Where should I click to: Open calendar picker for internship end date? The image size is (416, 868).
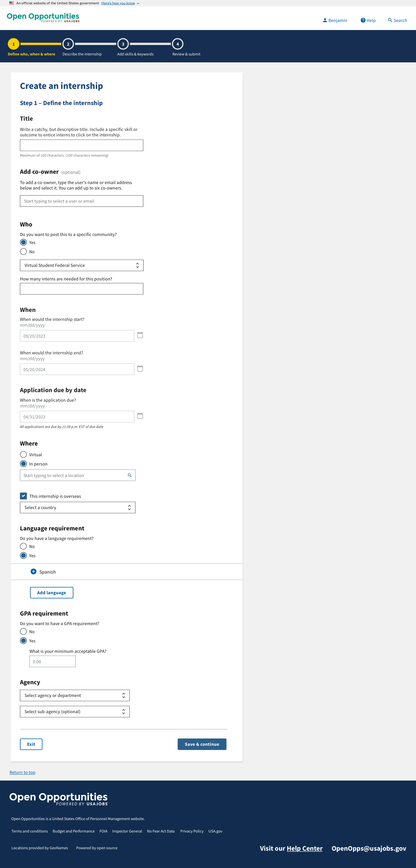pyautogui.click(x=140, y=368)
